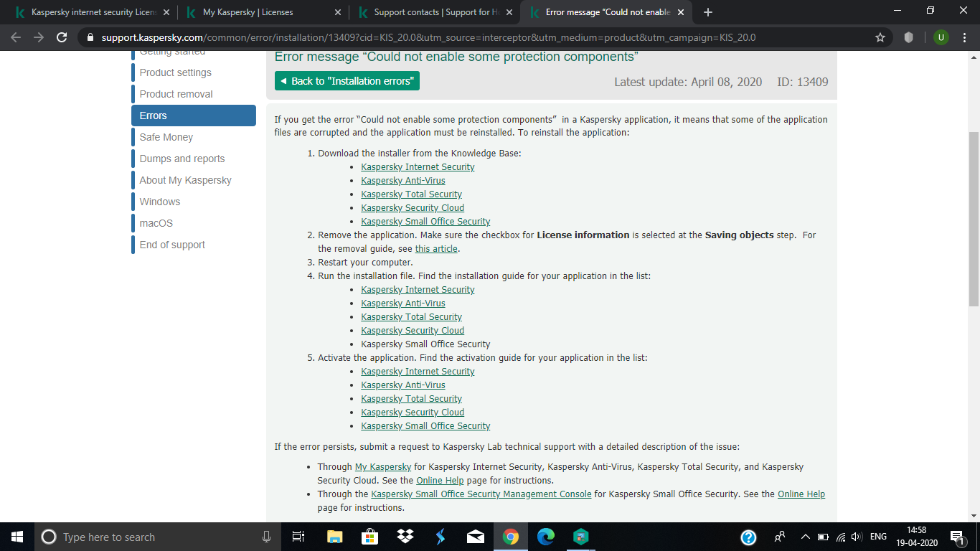Click the browser address bar URL
Screen dimensions: 980x551
tap(428, 37)
